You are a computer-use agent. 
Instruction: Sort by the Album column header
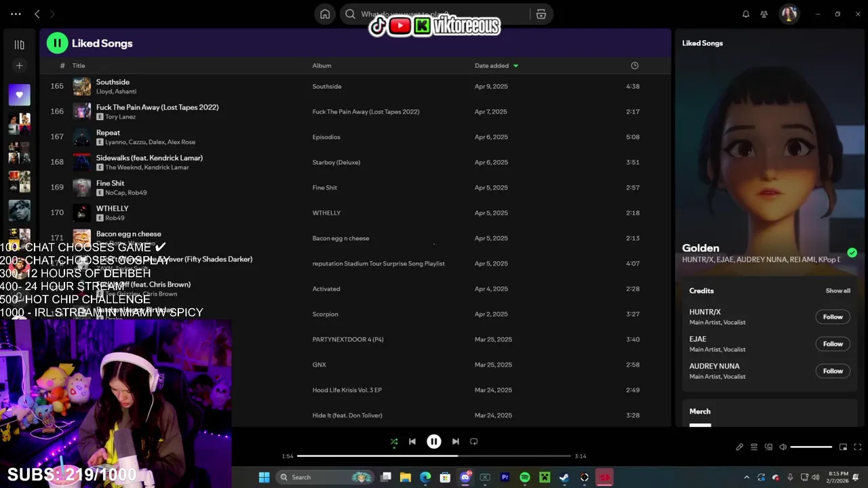coord(321,66)
